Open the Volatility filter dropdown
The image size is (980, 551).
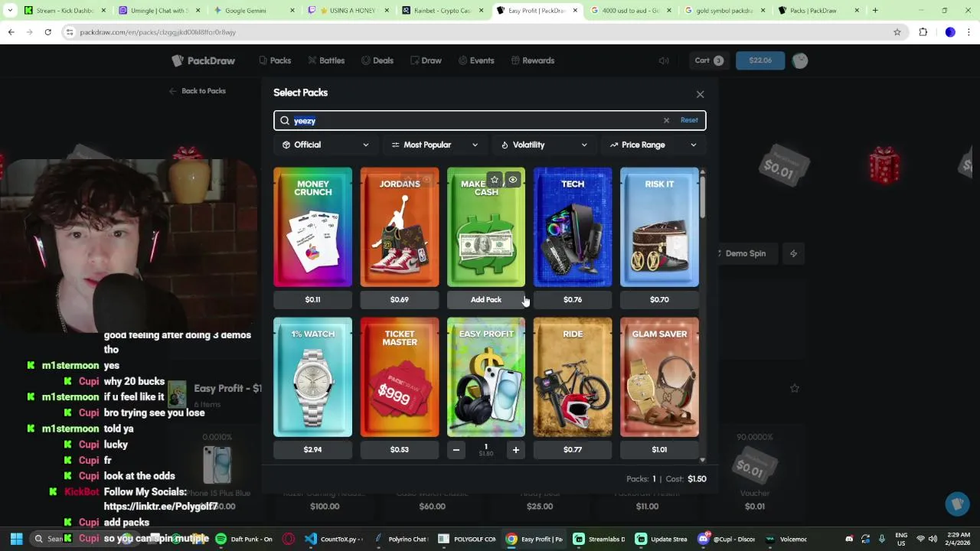pos(544,145)
